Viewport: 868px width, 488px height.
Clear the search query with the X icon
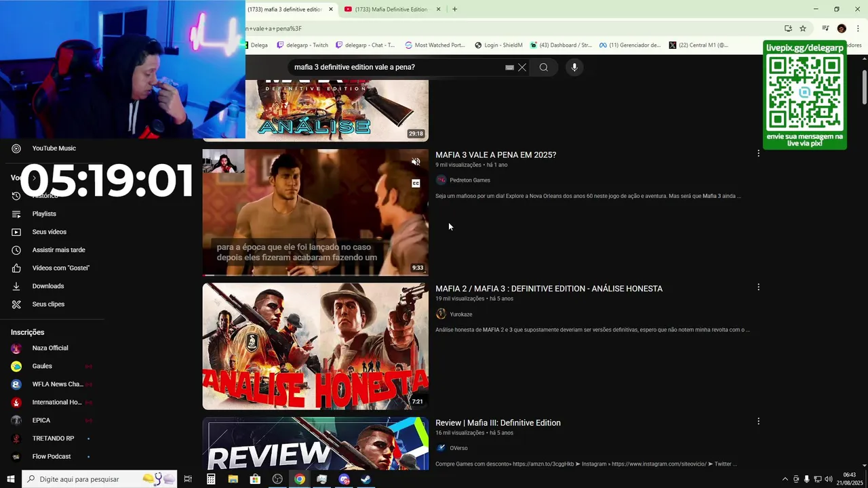(522, 67)
